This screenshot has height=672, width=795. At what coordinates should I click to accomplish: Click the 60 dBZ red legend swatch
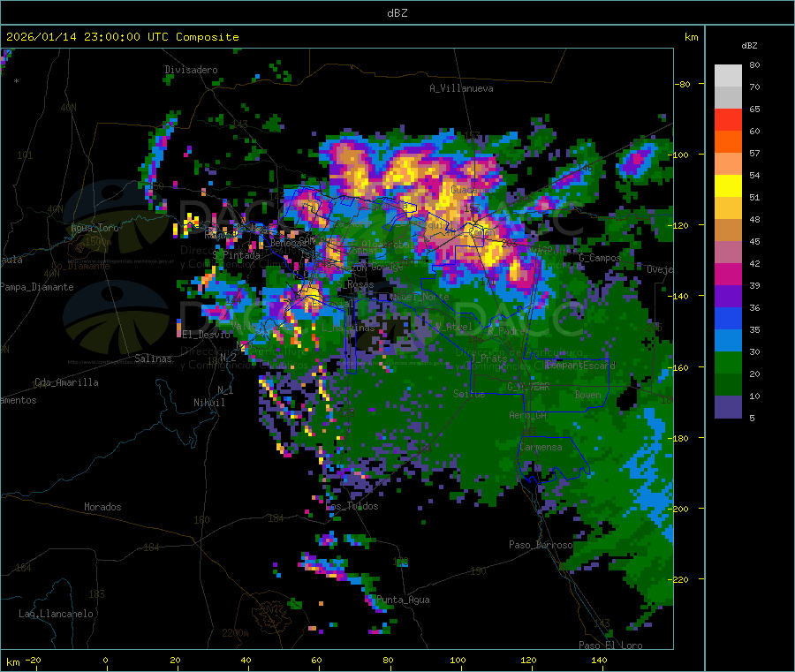point(728,119)
